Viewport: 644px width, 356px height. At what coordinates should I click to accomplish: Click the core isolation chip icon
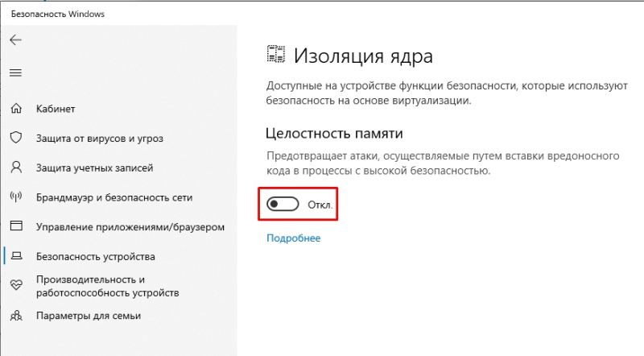pyautogui.click(x=275, y=54)
